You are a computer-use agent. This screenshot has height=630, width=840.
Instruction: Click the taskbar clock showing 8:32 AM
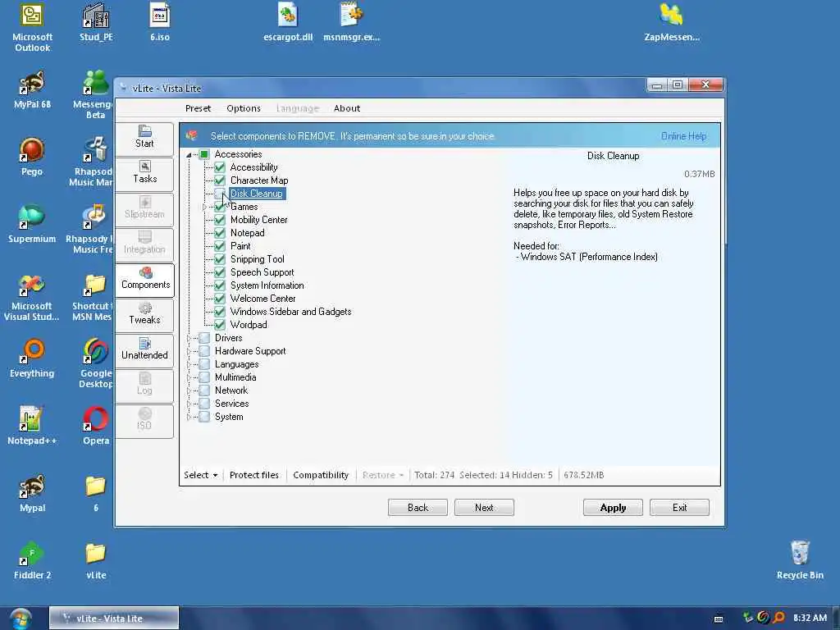pyautogui.click(x=810, y=619)
